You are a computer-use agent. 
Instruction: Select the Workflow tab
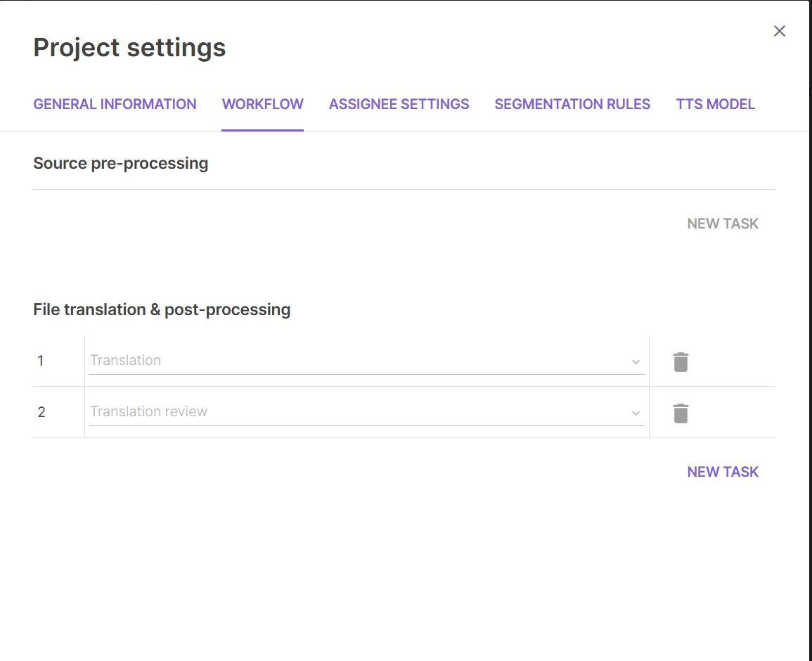pyautogui.click(x=262, y=104)
